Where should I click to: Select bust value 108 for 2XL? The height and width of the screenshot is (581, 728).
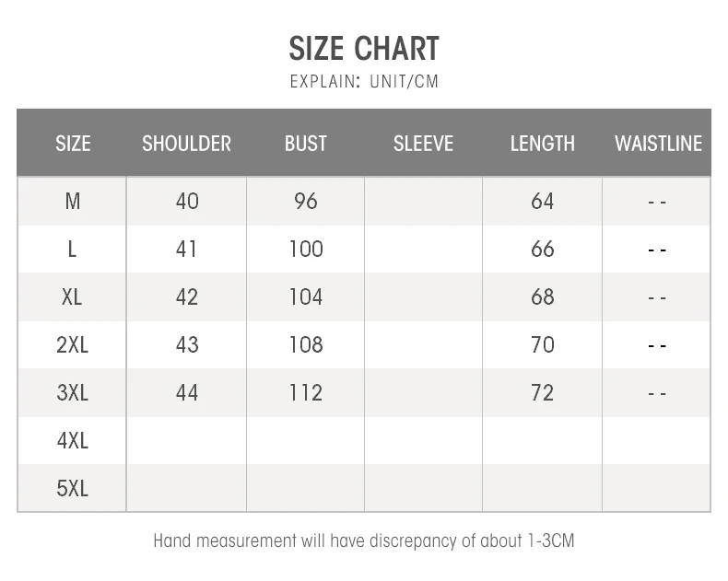point(305,345)
